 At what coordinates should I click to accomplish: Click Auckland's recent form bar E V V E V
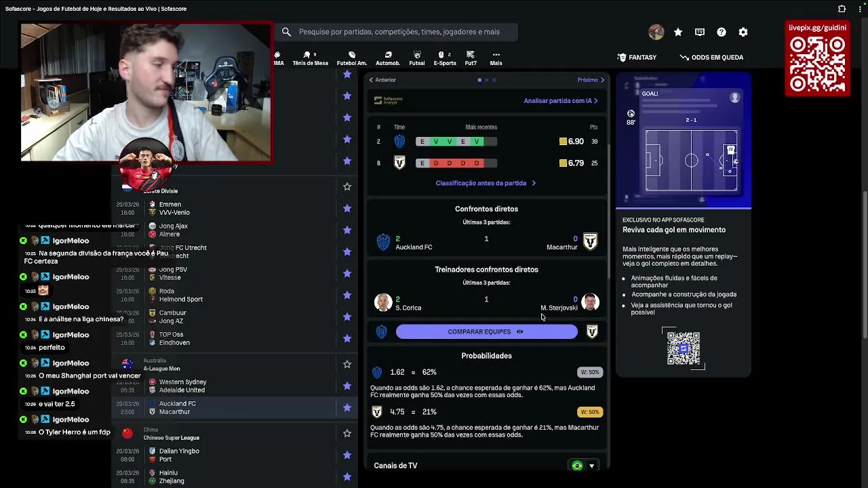[456, 141]
